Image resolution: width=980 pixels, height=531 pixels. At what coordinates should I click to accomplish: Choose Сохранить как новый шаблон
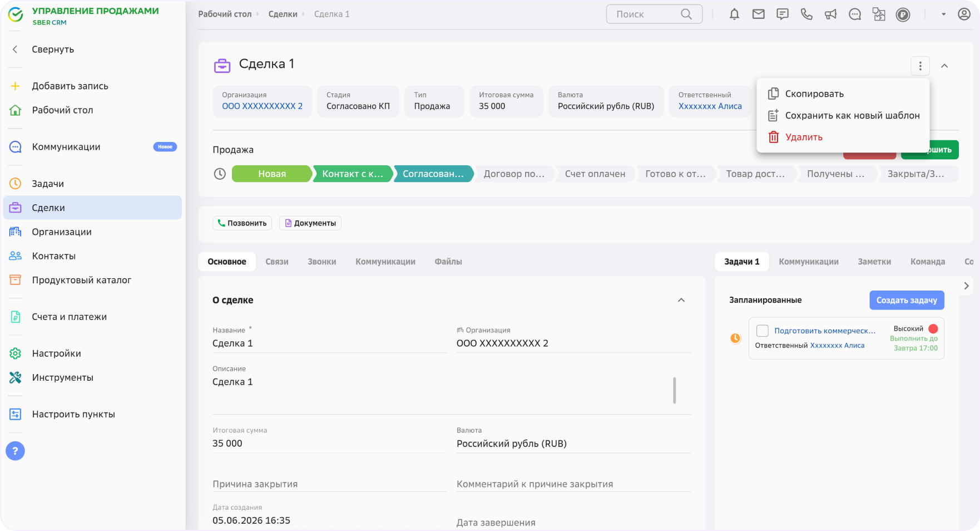[843, 116]
